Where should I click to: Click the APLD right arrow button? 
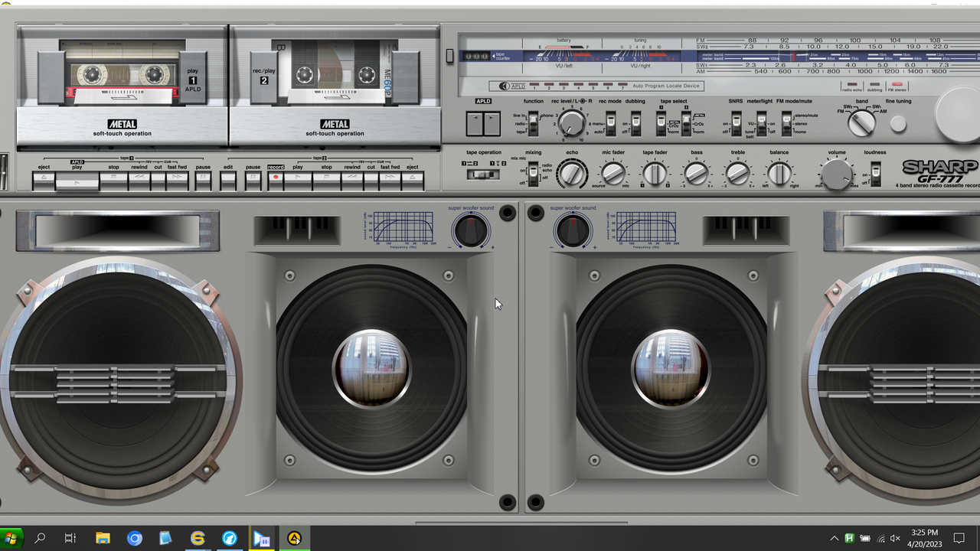492,123
